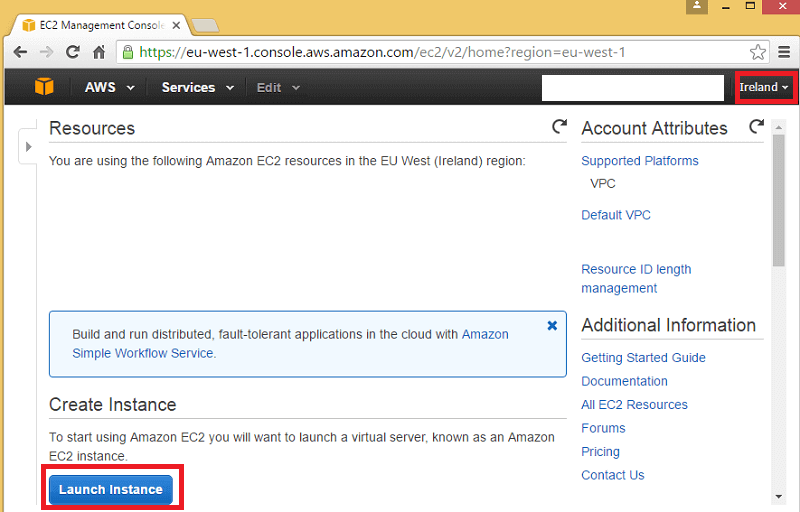Click the Additional Information heading
The image size is (800, 512).
[668, 325]
